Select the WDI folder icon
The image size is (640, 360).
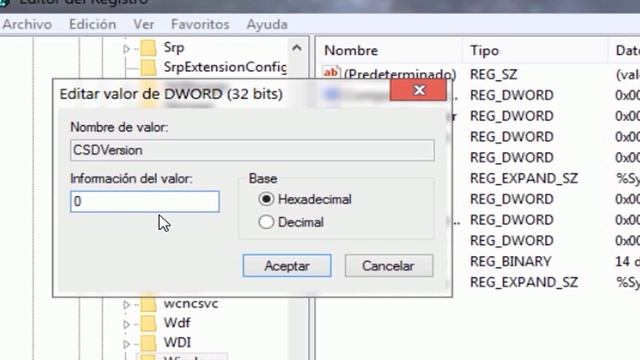click(148, 343)
